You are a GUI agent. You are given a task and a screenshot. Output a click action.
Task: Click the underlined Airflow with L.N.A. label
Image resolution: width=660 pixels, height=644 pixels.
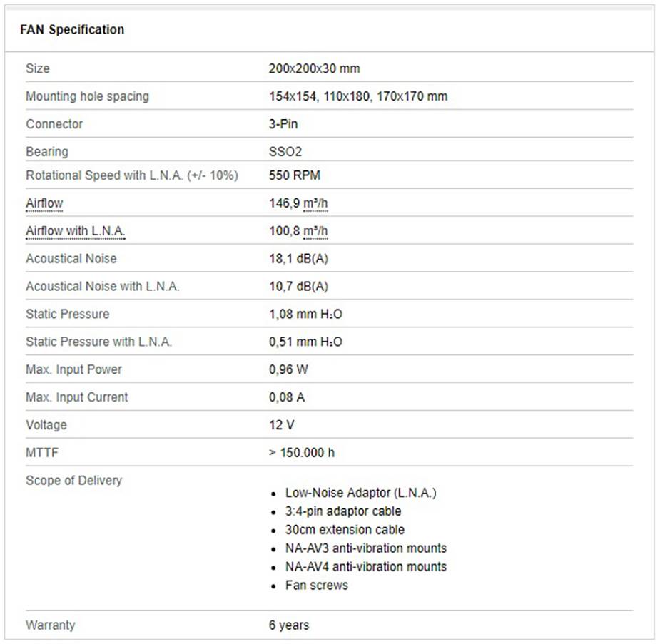76,231
